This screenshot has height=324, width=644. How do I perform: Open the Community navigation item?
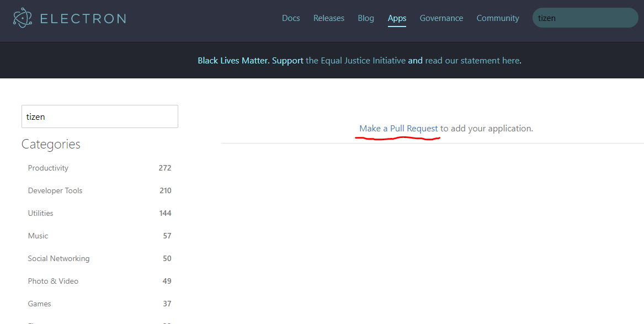coord(497,18)
